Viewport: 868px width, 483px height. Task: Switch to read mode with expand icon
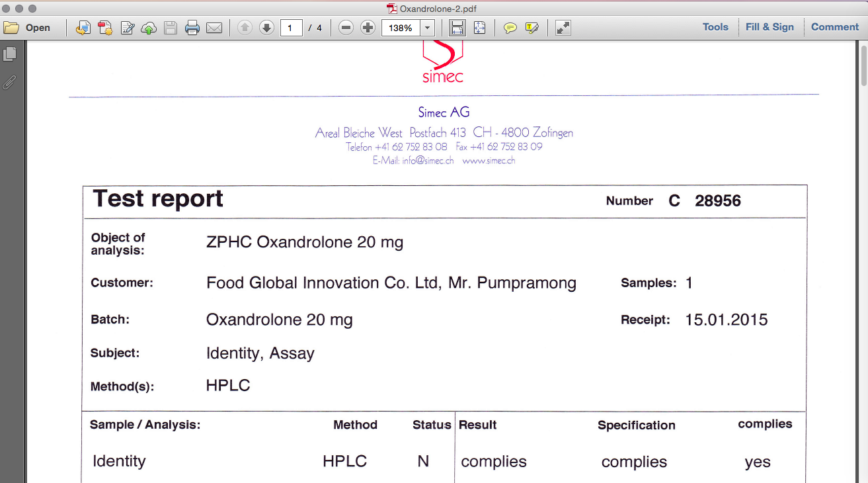[x=563, y=28]
